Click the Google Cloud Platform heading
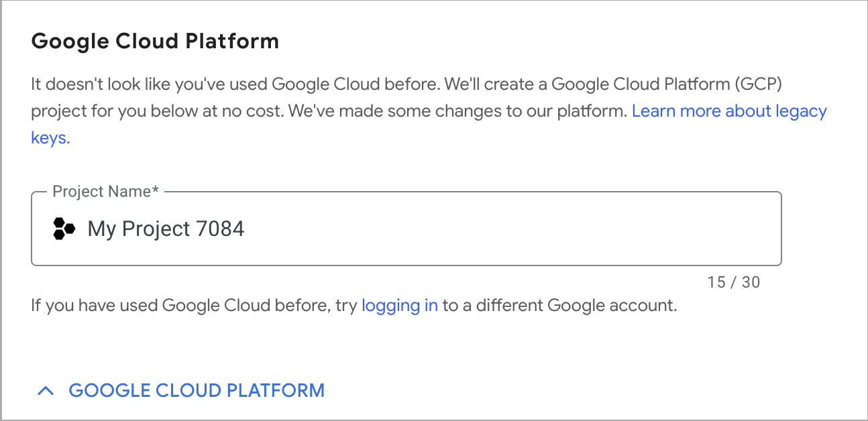The width and height of the screenshot is (868, 421). pyautogui.click(x=155, y=42)
